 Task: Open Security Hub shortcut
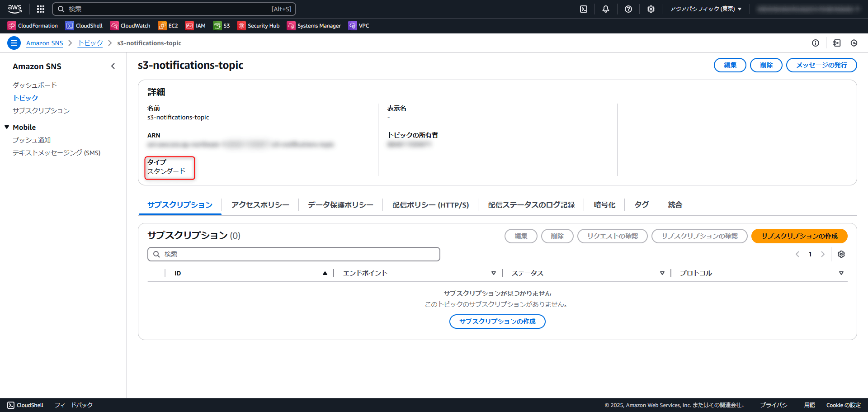click(259, 26)
